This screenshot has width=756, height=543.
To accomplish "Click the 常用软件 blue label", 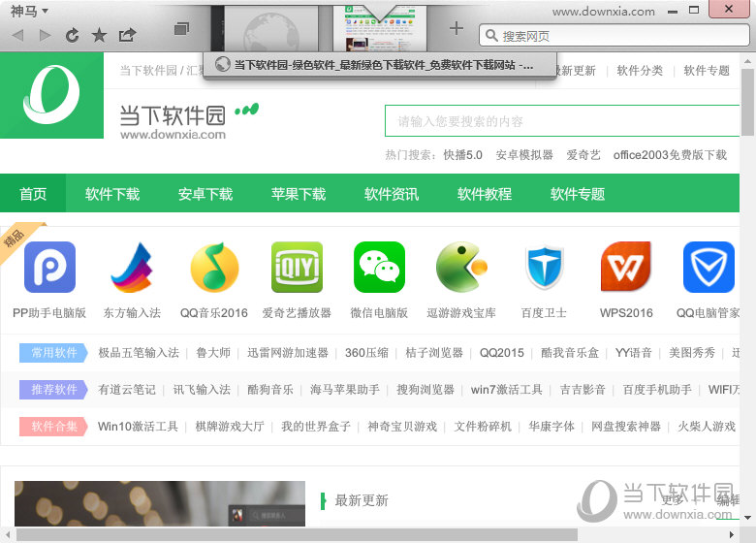I will pos(53,353).
